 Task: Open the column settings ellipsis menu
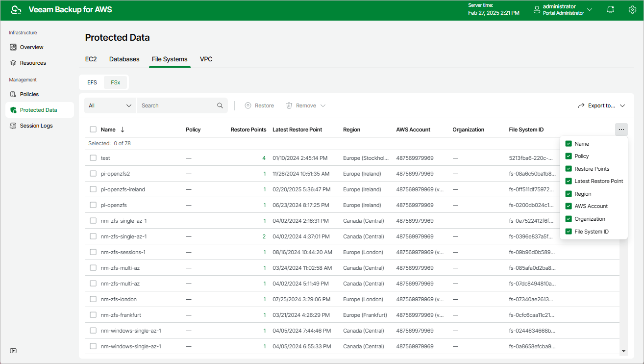pyautogui.click(x=621, y=129)
